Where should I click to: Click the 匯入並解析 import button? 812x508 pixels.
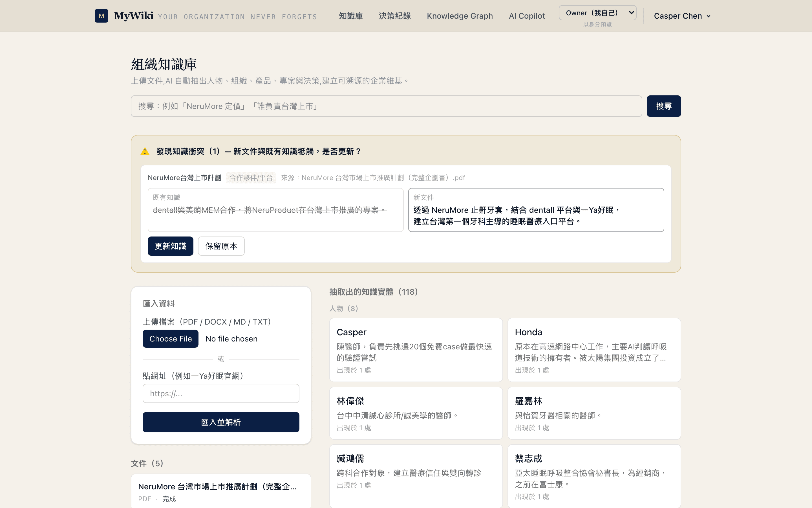click(221, 422)
